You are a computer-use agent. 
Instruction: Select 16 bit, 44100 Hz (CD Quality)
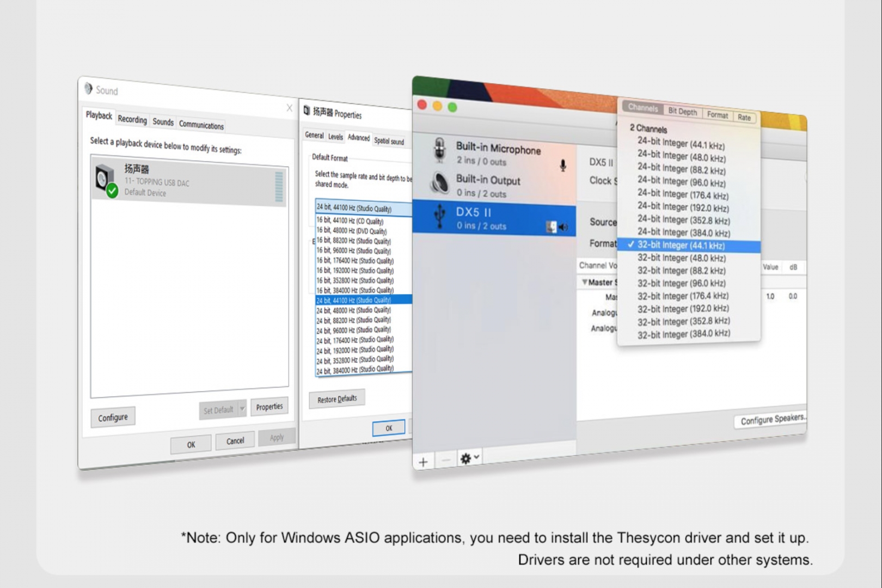[x=350, y=221]
